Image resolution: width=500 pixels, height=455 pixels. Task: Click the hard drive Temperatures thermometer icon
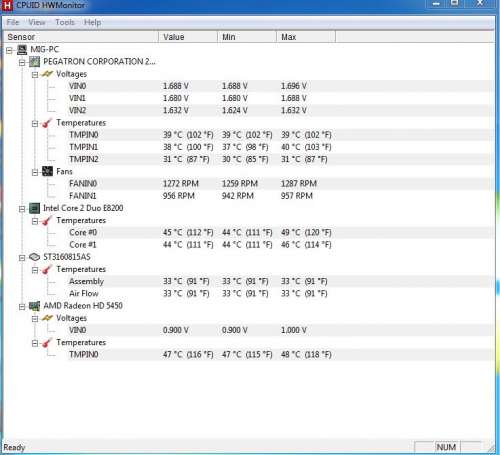[47, 269]
